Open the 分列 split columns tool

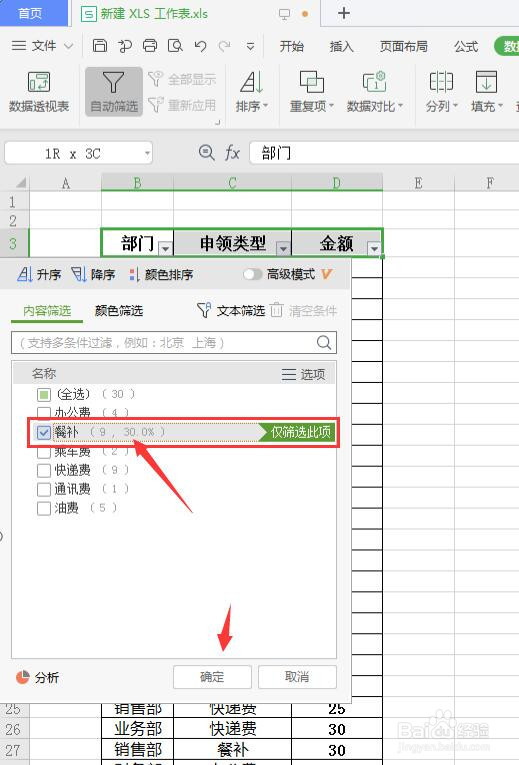441,92
